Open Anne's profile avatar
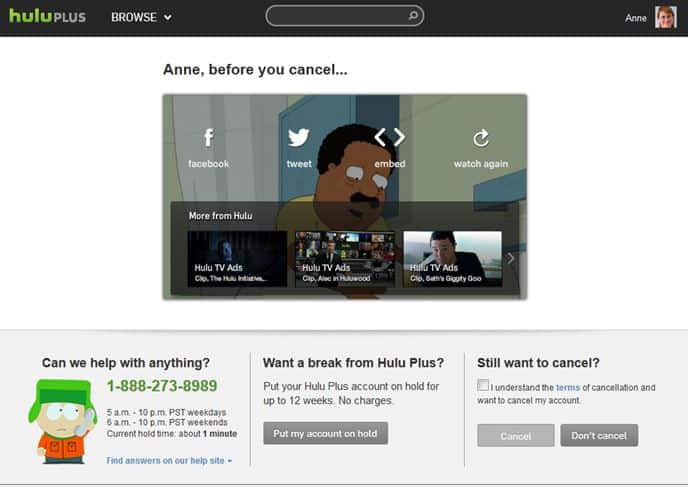The image size is (688, 487). [x=666, y=17]
